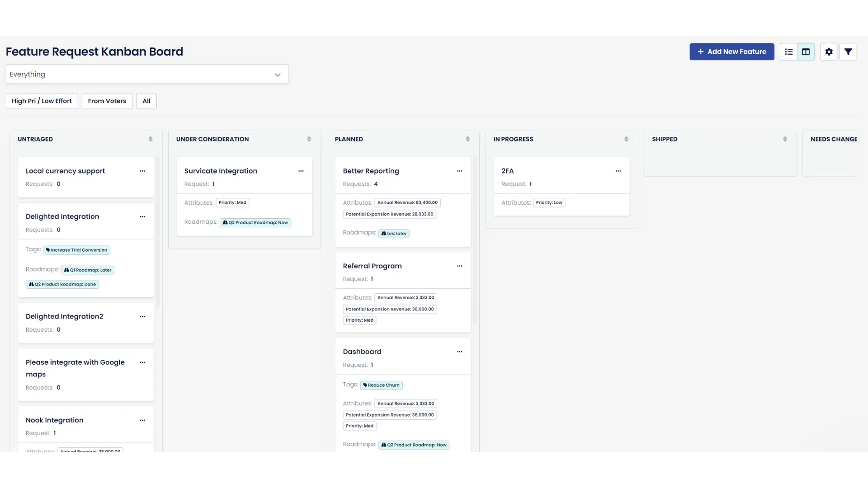Open options menu for Dashboard card
868x488 pixels.
[x=460, y=352]
